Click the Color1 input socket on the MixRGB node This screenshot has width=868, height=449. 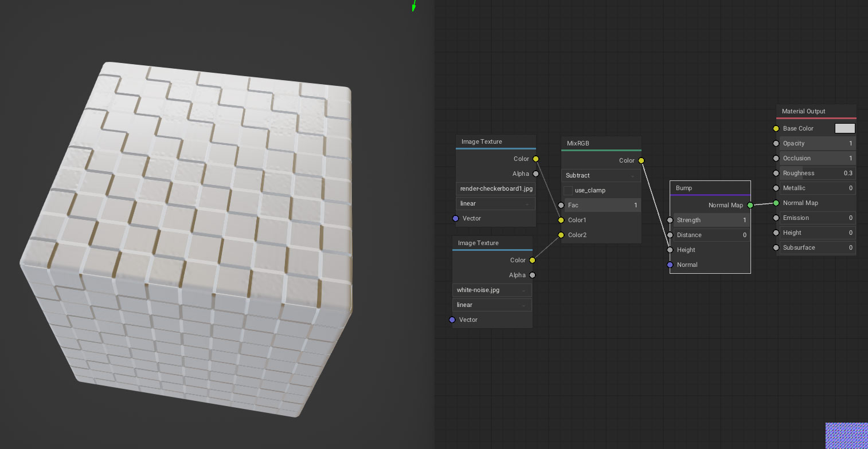click(x=561, y=220)
